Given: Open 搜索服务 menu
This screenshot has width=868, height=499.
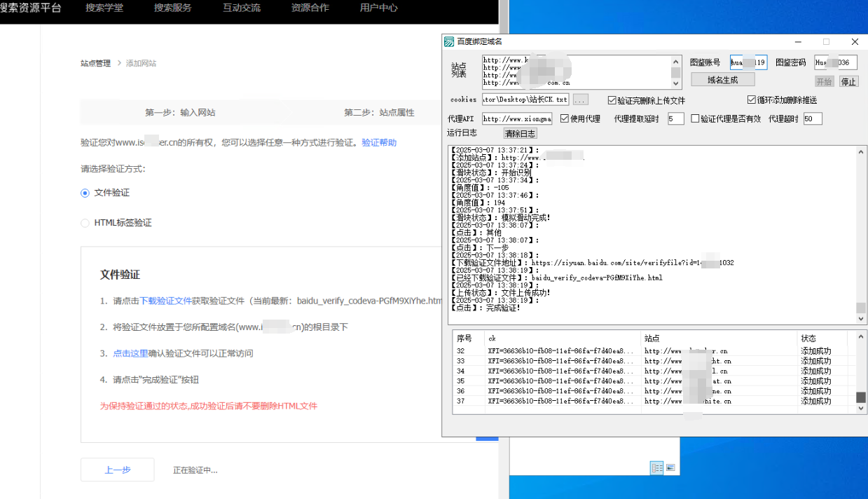Looking at the screenshot, I should [172, 8].
